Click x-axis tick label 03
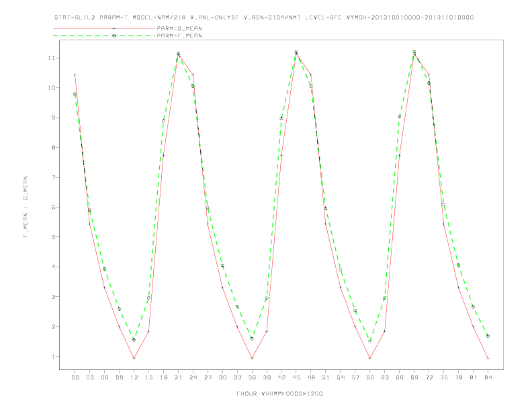The height and width of the screenshot is (411, 532). point(89,377)
